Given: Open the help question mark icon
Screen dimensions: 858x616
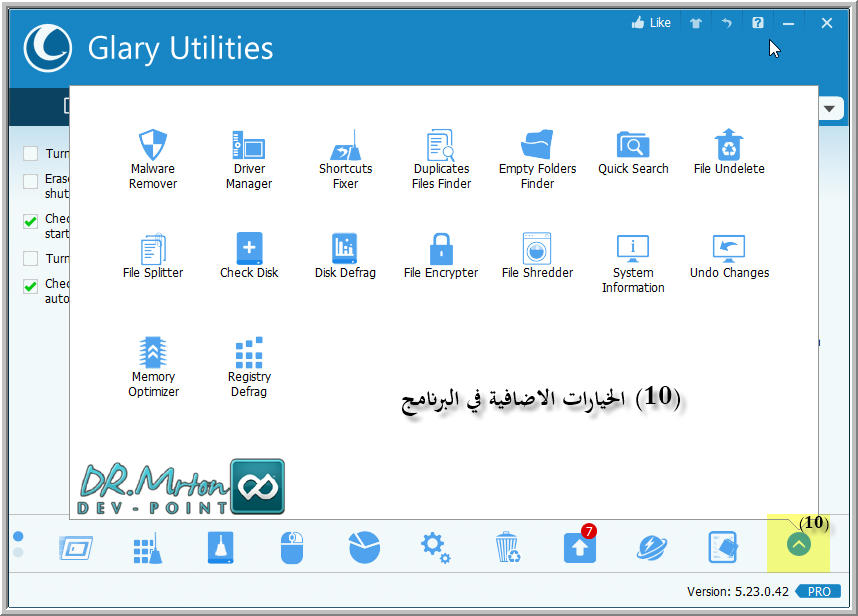Looking at the screenshot, I should coord(757,22).
